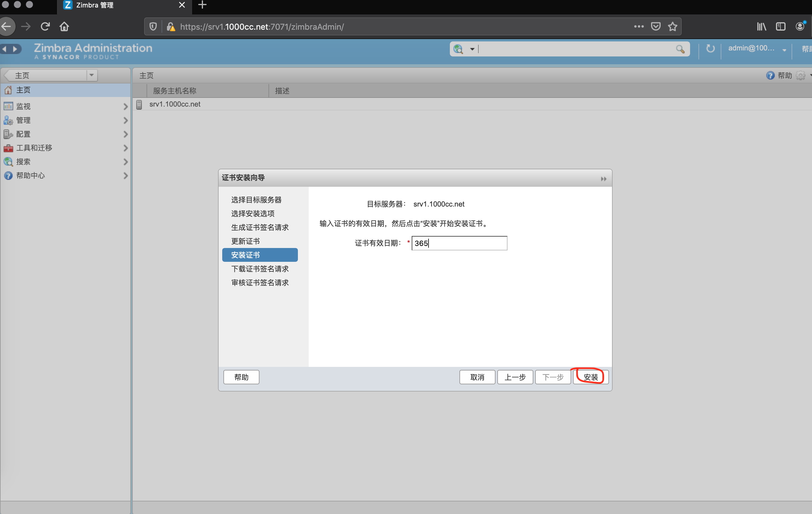Image resolution: width=812 pixels, height=514 pixels.
Task: Click the 帮助 link at top right
Action: (x=784, y=75)
